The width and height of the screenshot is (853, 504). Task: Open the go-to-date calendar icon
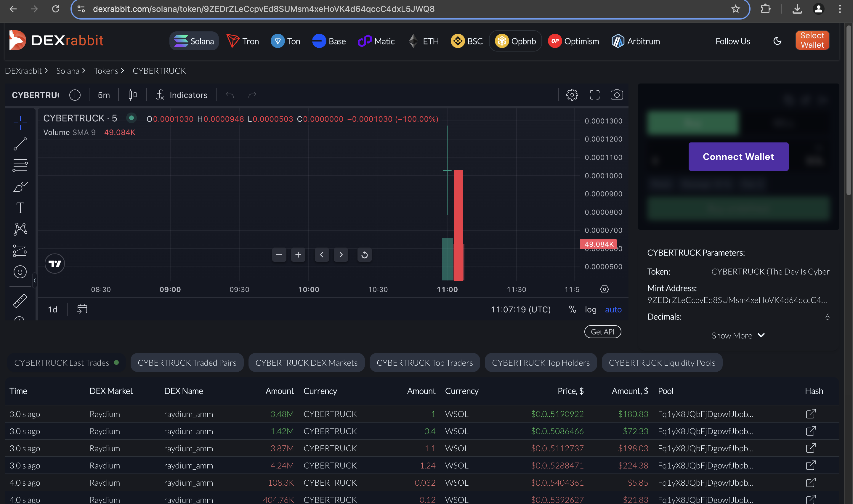click(82, 309)
